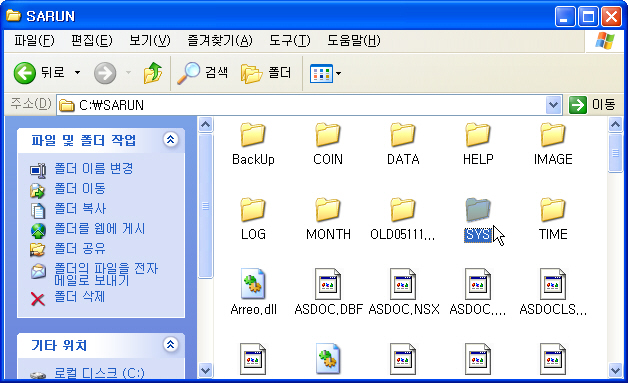Image resolution: width=628 pixels, height=383 pixels.
Task: Open the BackUp folder
Action: pos(253,144)
